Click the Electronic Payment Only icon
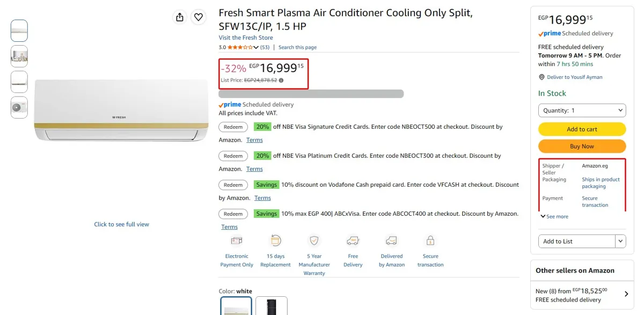644x315 pixels. point(237,241)
